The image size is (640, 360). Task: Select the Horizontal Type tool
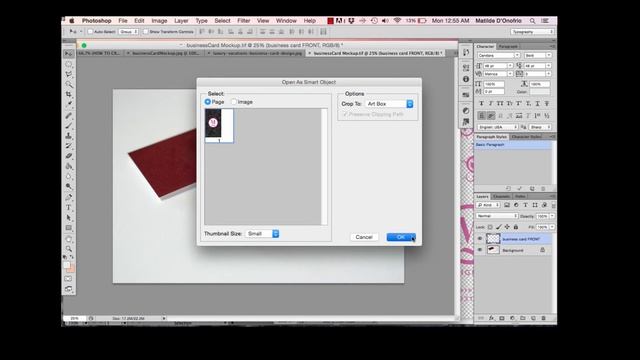click(69, 207)
